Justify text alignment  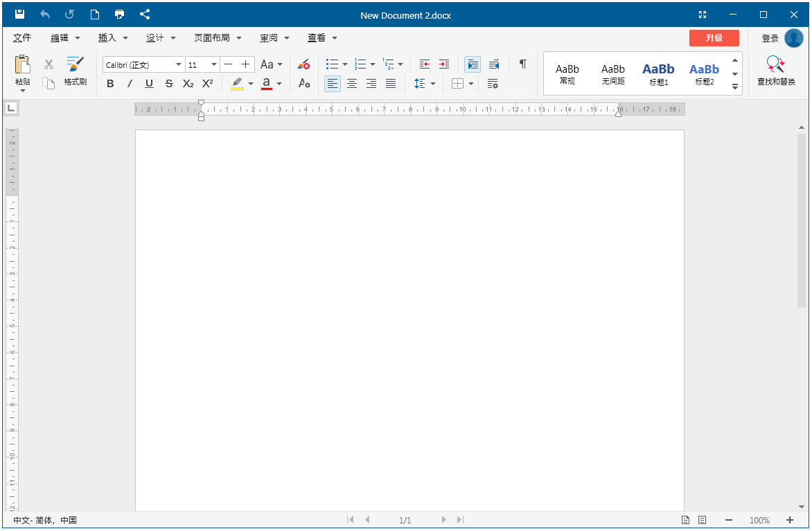tap(391, 83)
